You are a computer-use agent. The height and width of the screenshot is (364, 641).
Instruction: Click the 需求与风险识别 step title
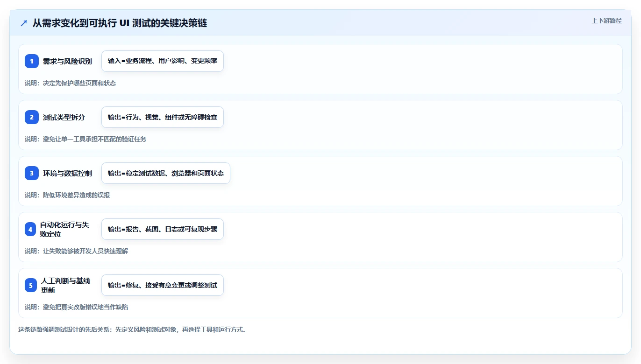coord(67,61)
